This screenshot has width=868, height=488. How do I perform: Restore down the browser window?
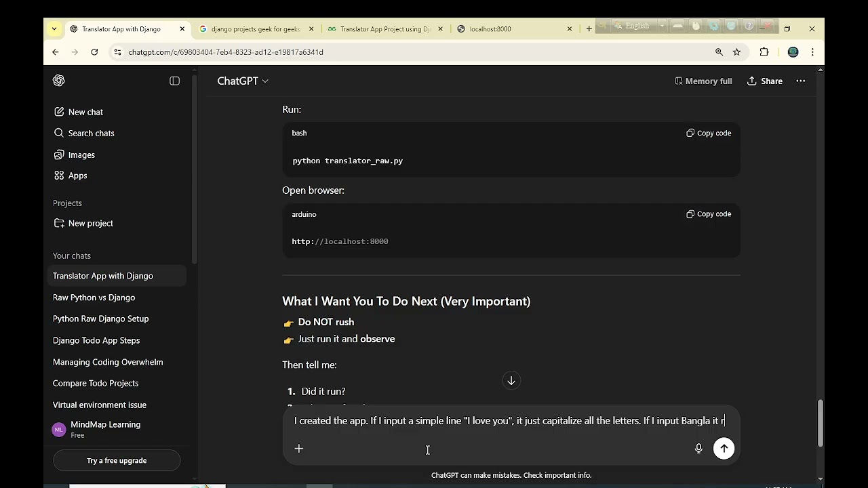pyautogui.click(x=787, y=28)
